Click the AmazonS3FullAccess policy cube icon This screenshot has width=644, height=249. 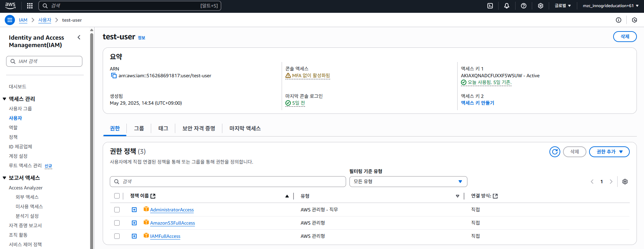[146, 222]
